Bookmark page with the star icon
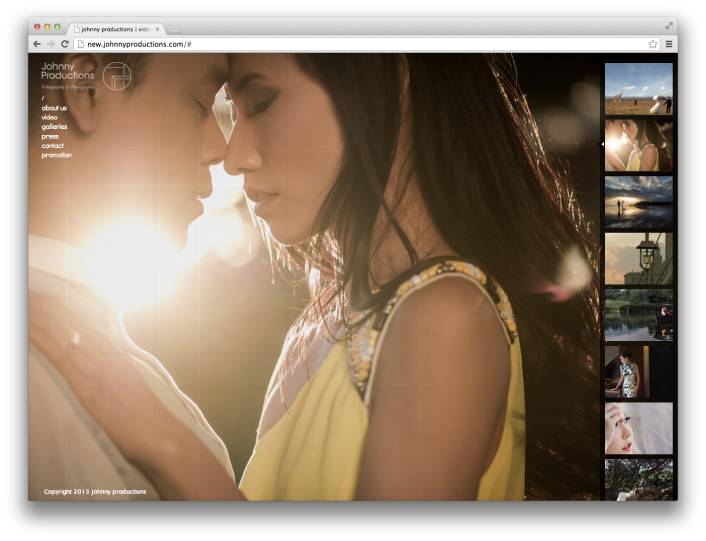Screen dimensions: 706x541 pos(653,44)
